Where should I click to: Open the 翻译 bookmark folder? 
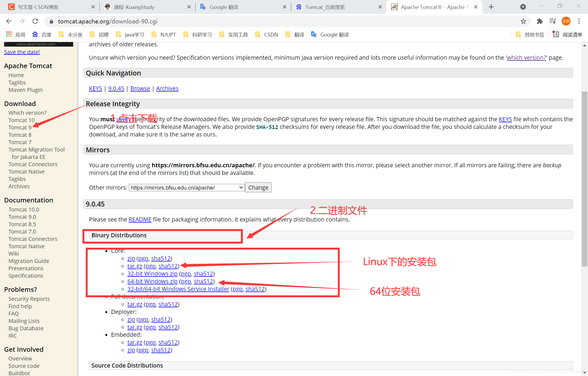click(x=295, y=35)
